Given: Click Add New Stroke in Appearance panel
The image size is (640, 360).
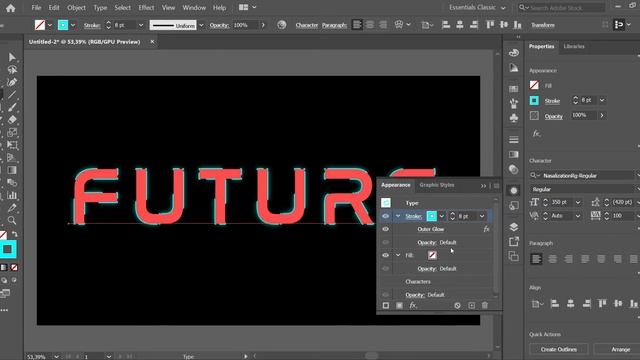Looking at the screenshot, I should pyautogui.click(x=386, y=305).
